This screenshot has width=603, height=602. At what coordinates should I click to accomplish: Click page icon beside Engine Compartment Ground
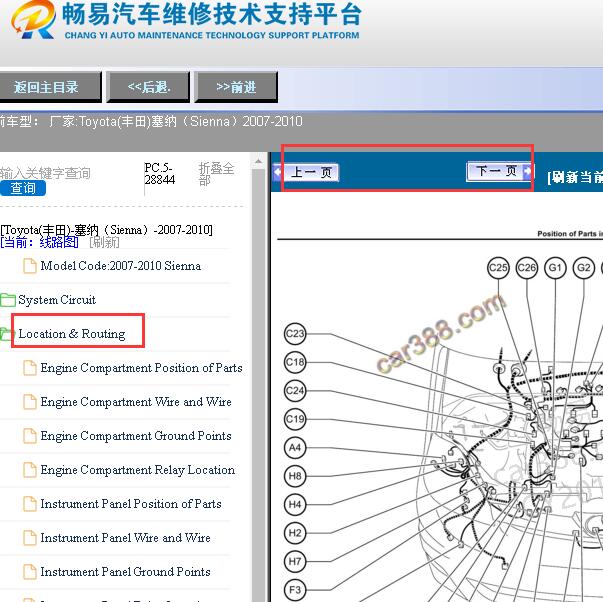[x=30, y=436]
